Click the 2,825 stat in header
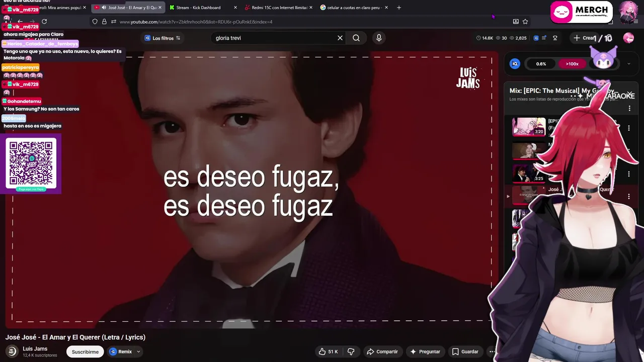The height and width of the screenshot is (362, 644). (x=518, y=38)
